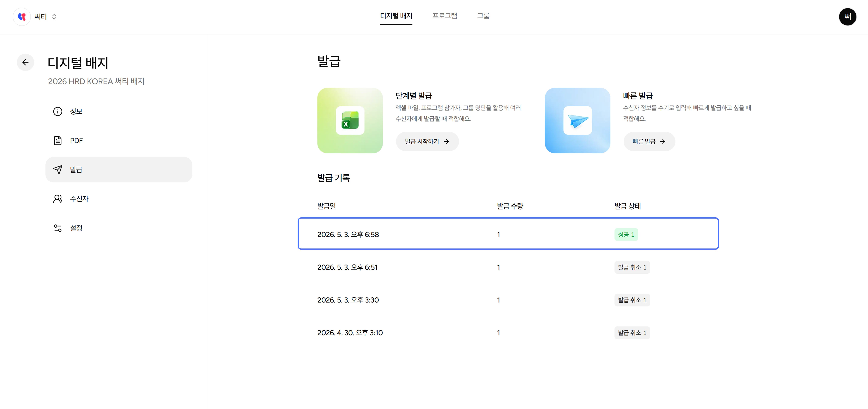Switch to the 디지털 배지 tab
The image size is (868, 409).
396,16
